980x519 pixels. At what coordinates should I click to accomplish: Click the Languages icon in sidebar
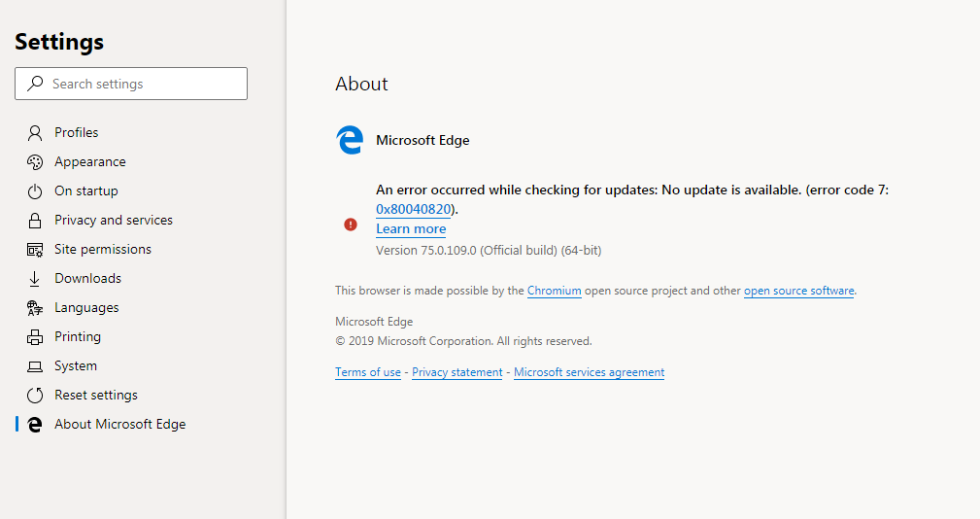click(35, 308)
